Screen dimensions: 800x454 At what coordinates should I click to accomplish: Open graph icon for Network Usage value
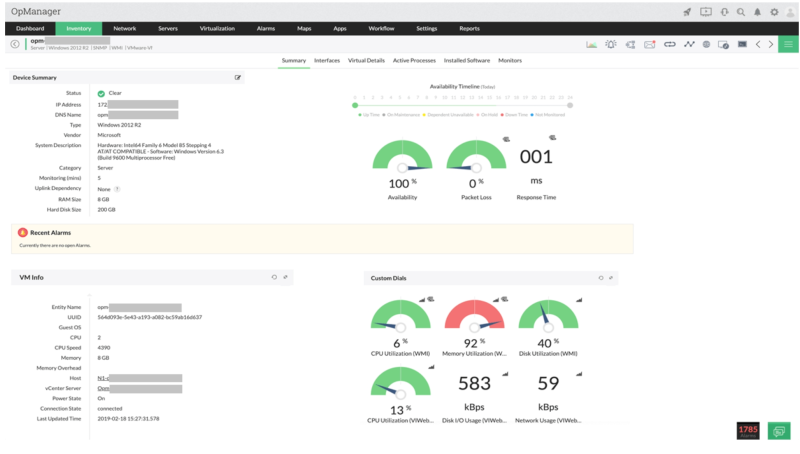click(x=579, y=374)
